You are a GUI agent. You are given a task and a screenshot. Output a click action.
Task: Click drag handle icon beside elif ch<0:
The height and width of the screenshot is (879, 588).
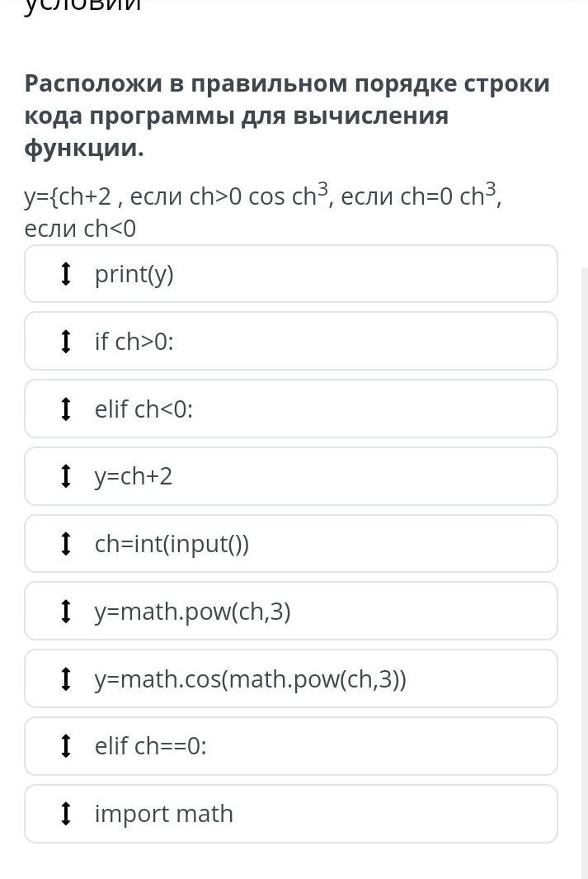click(x=67, y=409)
